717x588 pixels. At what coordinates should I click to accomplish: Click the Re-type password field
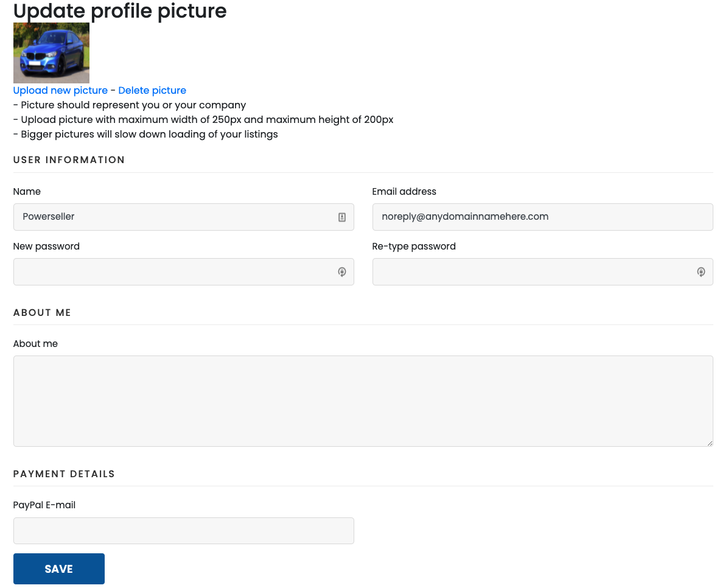[536, 271]
